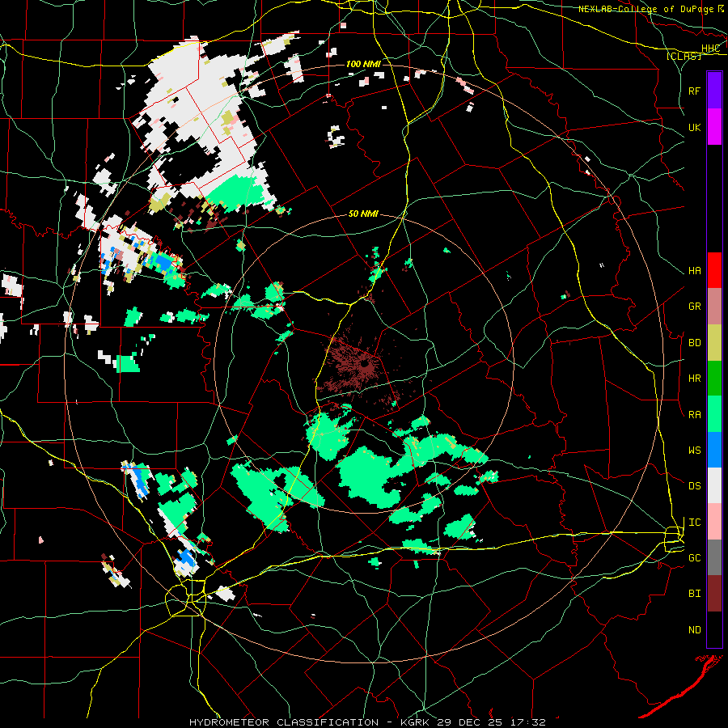Click the RF legend label
The image size is (728, 728).
click(x=694, y=91)
